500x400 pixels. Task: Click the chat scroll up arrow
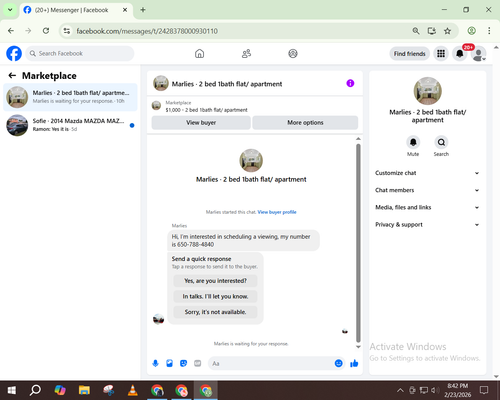358,139
